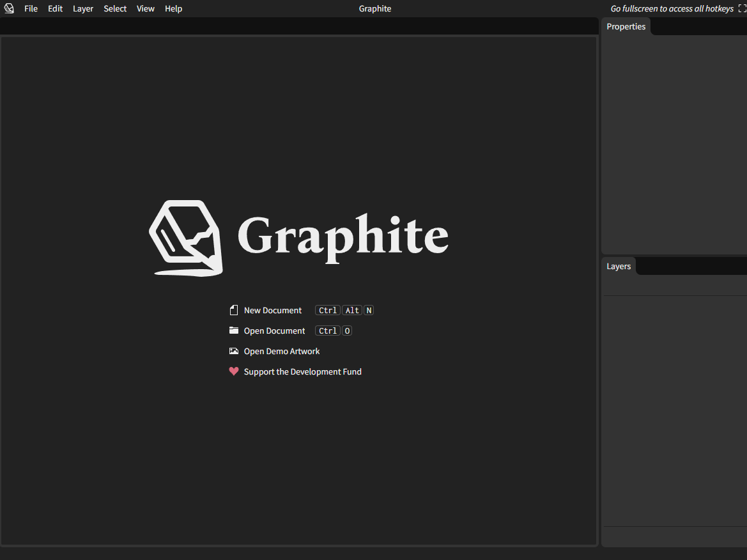
Task: Click the Open Demo Artwork image icon
Action: coord(233,351)
